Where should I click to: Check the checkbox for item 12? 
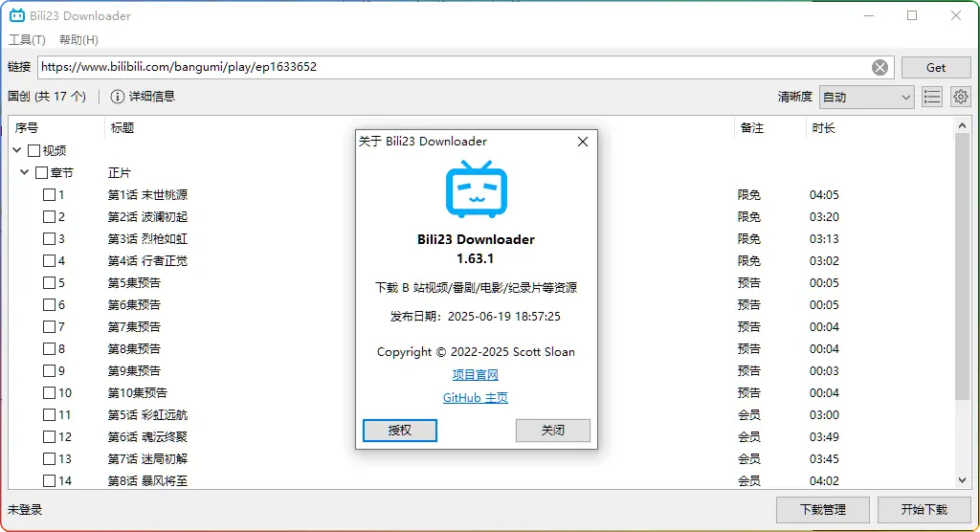50,437
